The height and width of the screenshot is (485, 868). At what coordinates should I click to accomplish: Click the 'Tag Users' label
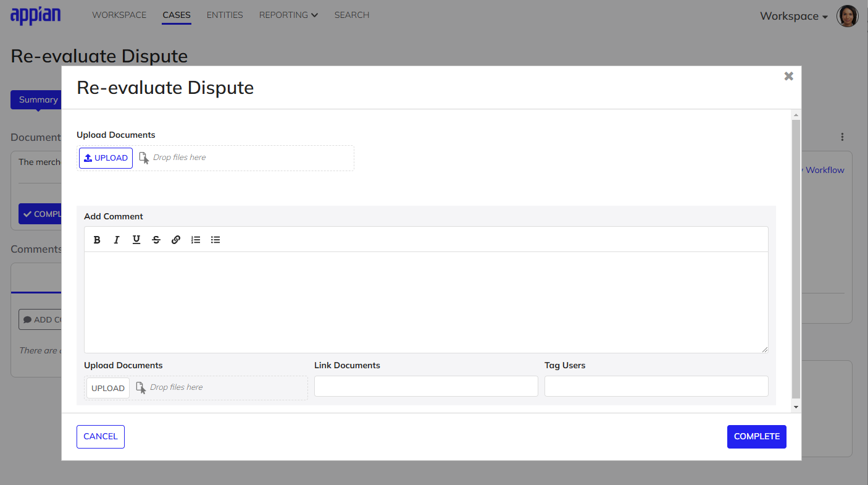(x=565, y=365)
